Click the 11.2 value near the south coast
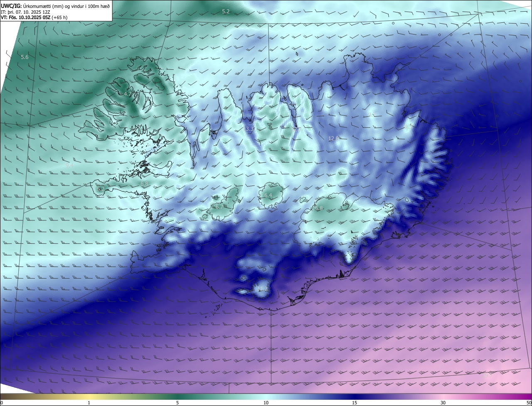Screen dimensions: 532x406 point(262,289)
